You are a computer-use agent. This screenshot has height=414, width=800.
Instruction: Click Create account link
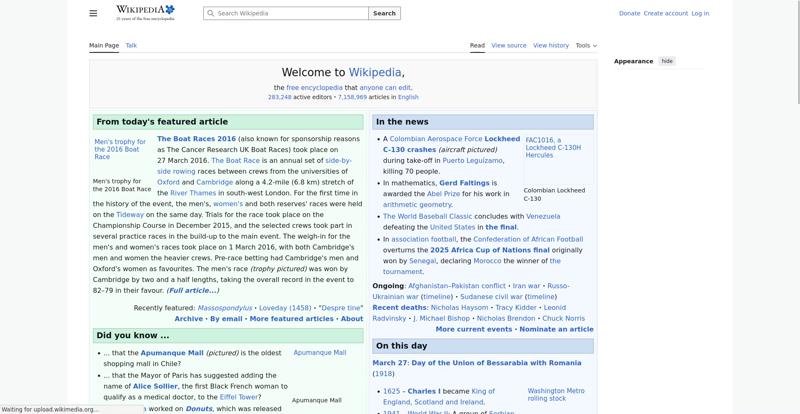665,14
